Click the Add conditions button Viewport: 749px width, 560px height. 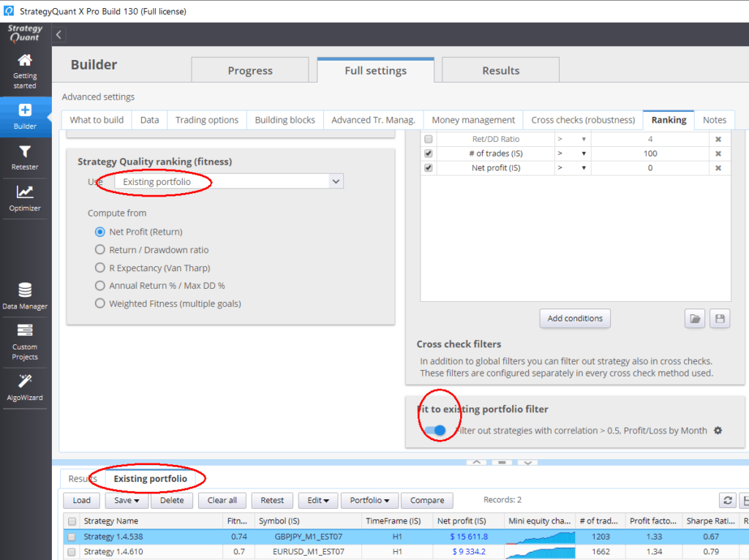(x=575, y=319)
